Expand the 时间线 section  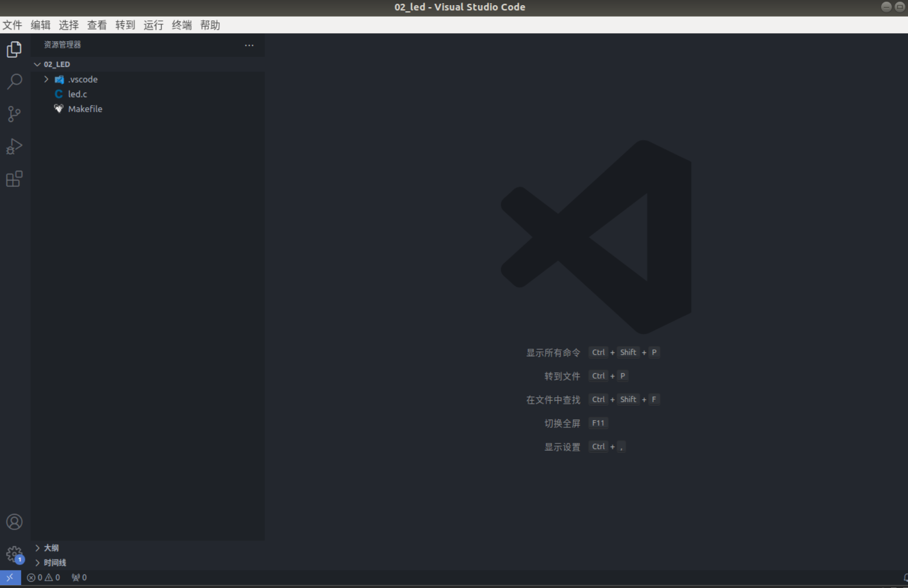coord(54,562)
